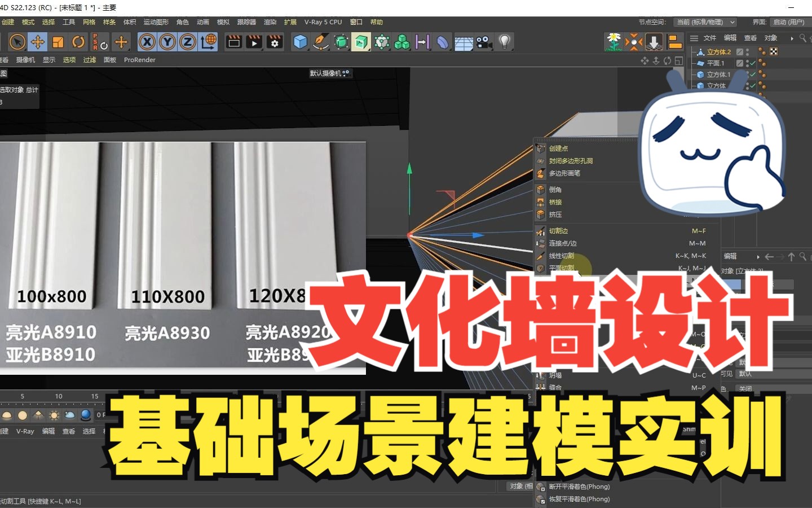Click the last-used plus tool icon
Screen dimensions: 812x508
[121, 42]
